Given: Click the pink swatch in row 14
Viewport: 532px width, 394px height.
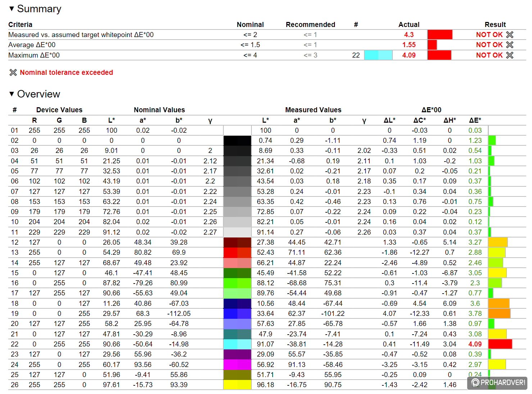Looking at the screenshot, I should point(237,263).
